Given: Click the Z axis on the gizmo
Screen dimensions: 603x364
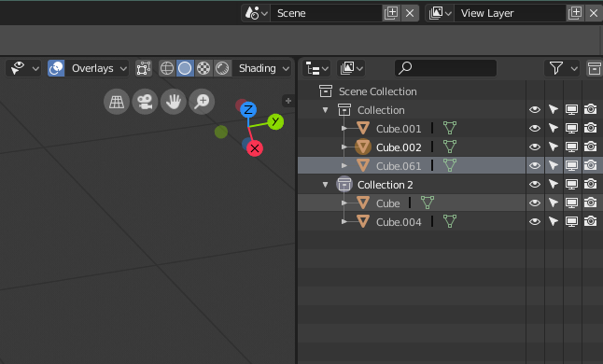Looking at the screenshot, I should (x=248, y=110).
